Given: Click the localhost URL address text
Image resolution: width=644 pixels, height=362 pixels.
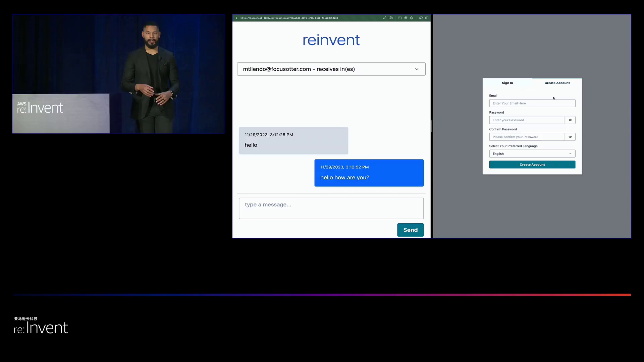Looking at the screenshot, I should [x=289, y=18].
